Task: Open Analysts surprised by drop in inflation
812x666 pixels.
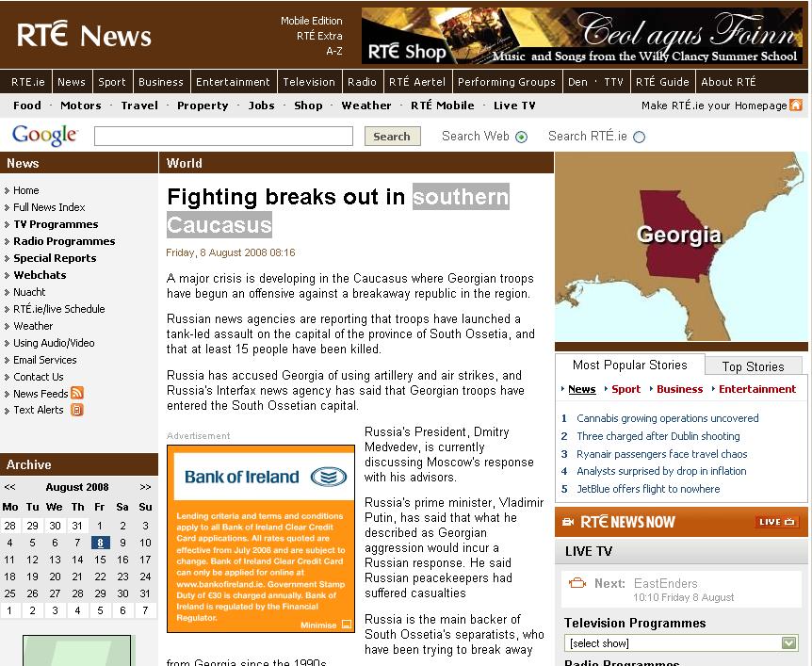Action: point(661,471)
